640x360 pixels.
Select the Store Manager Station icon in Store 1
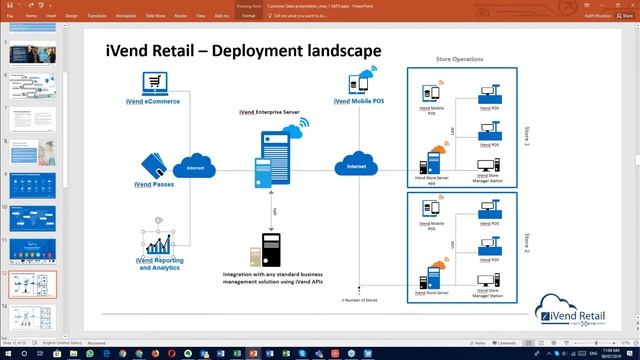(489, 165)
